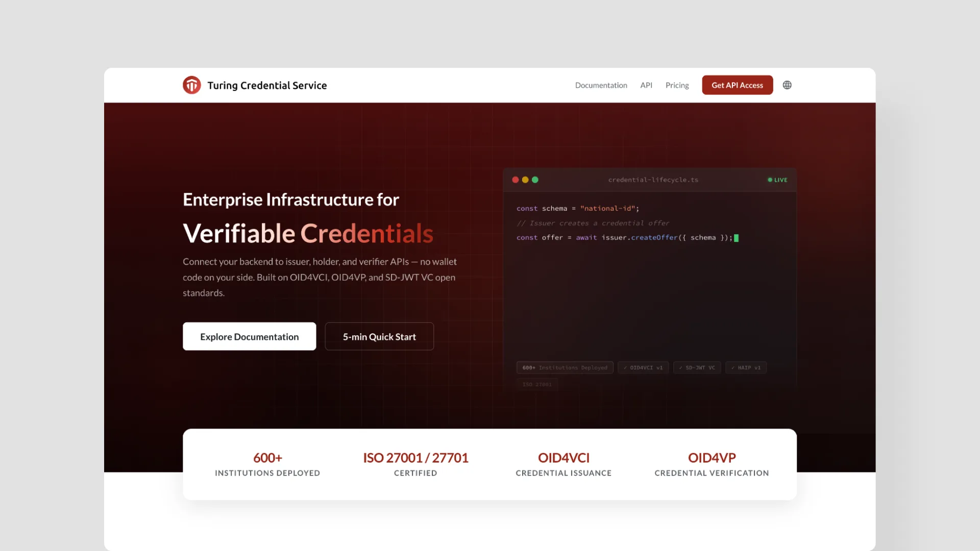Screen dimensions: 980x551
Task: Click the Turing Credential Service logo icon
Action: tap(192, 85)
